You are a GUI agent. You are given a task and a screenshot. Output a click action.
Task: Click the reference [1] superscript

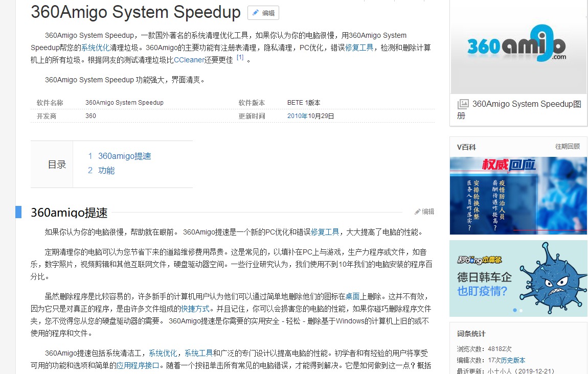tap(240, 57)
